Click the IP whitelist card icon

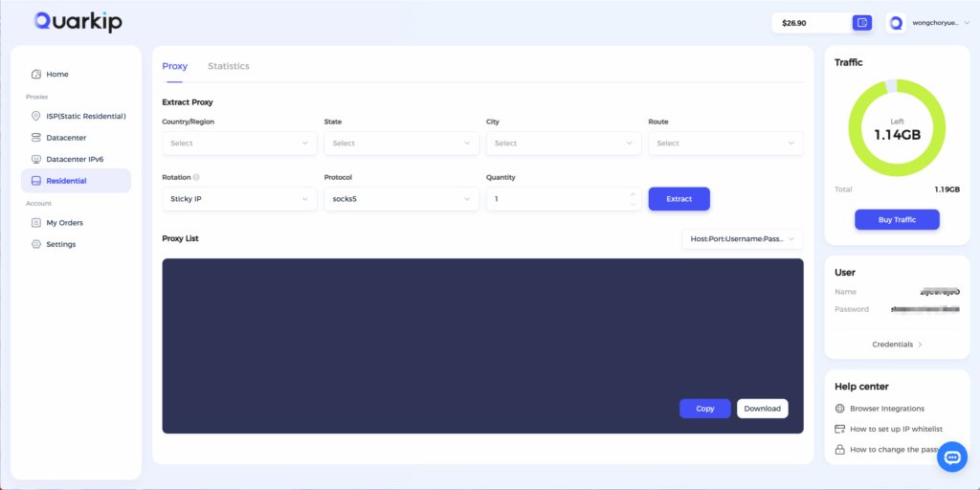[x=840, y=429]
